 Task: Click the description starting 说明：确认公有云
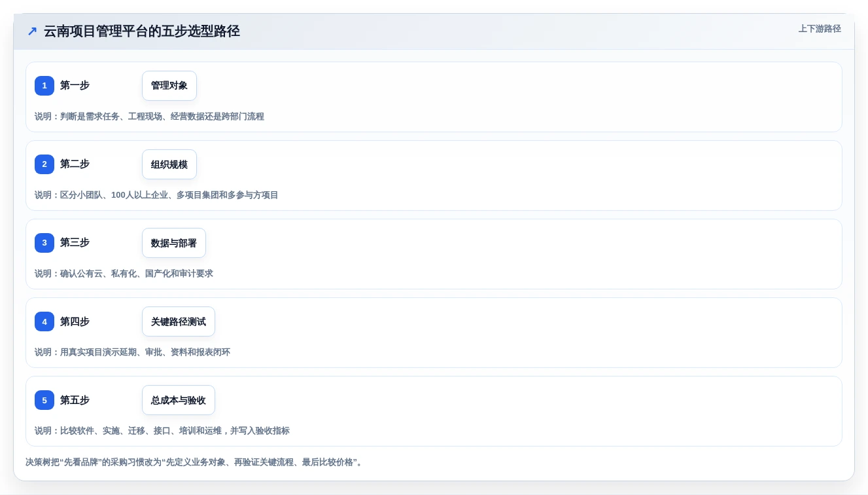click(x=124, y=274)
